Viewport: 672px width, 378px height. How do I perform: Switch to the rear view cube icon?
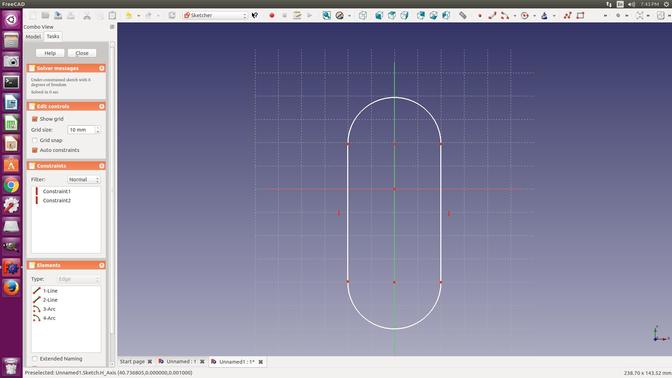(421, 15)
